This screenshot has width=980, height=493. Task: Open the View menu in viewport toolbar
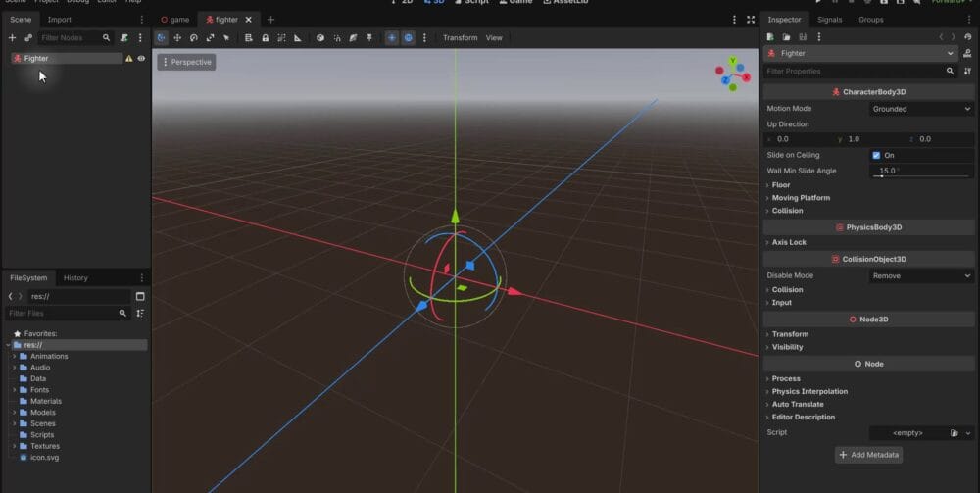pyautogui.click(x=494, y=38)
